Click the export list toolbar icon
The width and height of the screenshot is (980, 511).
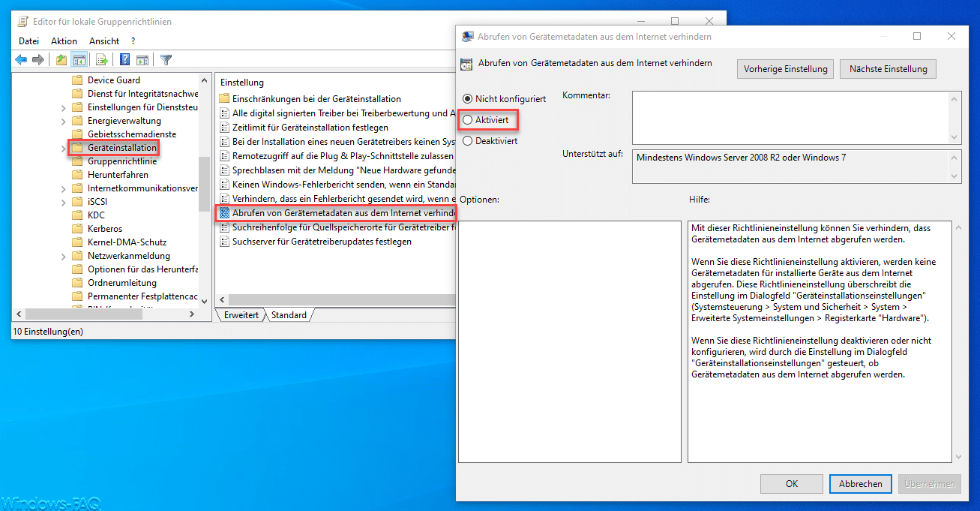click(102, 60)
